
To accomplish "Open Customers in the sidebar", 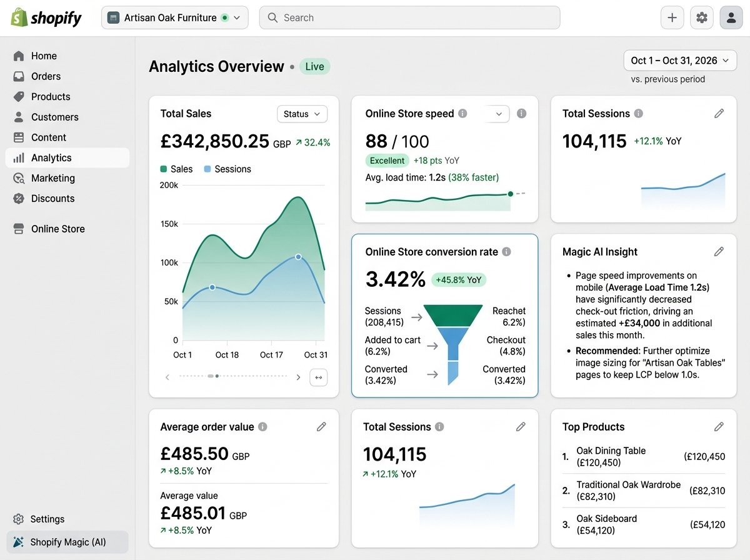I will pyautogui.click(x=67, y=117).
